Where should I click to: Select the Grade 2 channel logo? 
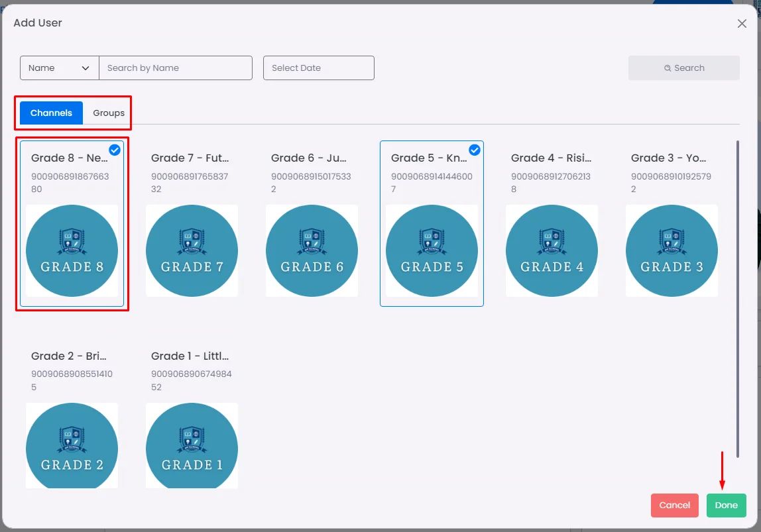[72, 448]
